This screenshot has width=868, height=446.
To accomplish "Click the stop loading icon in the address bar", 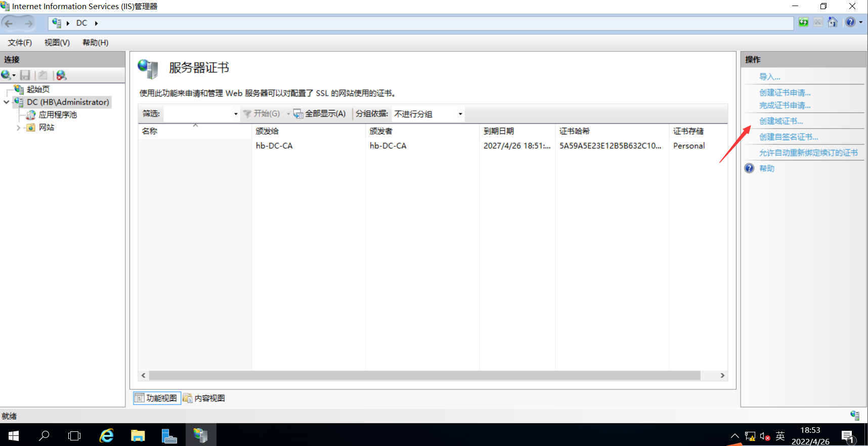I will [818, 22].
